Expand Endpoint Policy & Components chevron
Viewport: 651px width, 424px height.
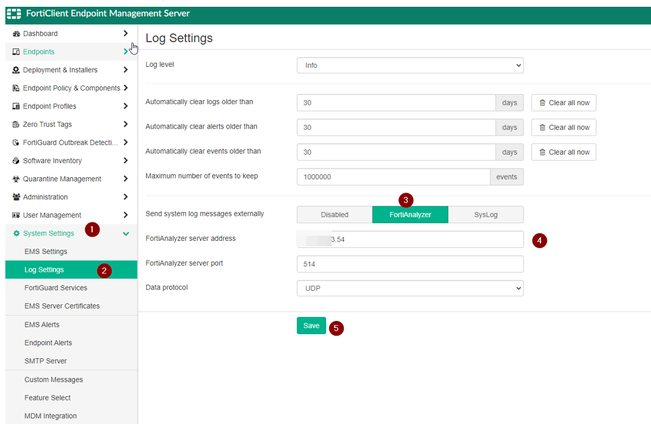[x=125, y=88]
